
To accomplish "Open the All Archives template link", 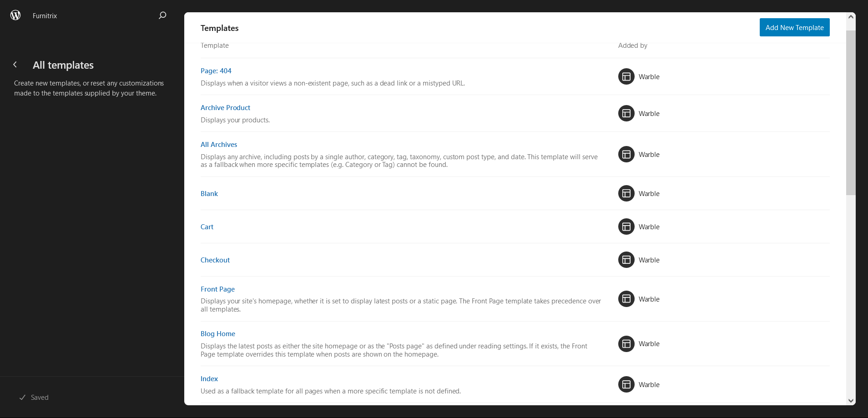I will (219, 145).
